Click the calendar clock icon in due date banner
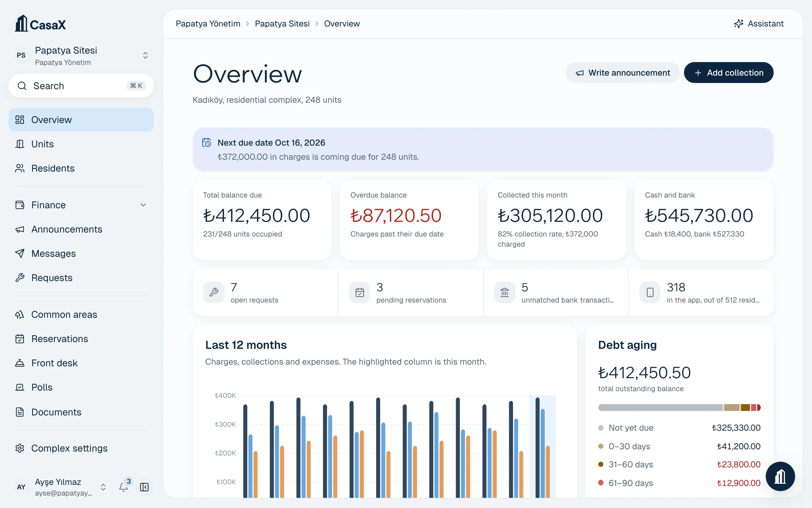 pos(206,143)
